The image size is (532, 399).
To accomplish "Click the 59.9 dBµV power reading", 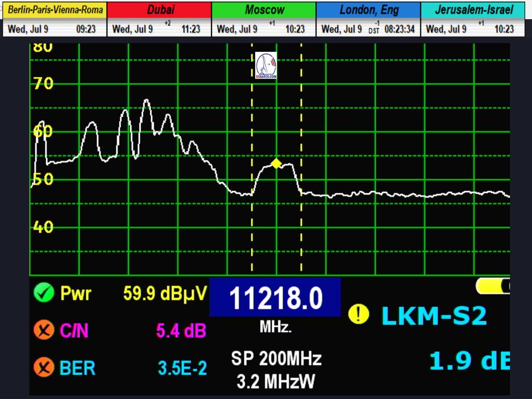I will pos(165,294).
